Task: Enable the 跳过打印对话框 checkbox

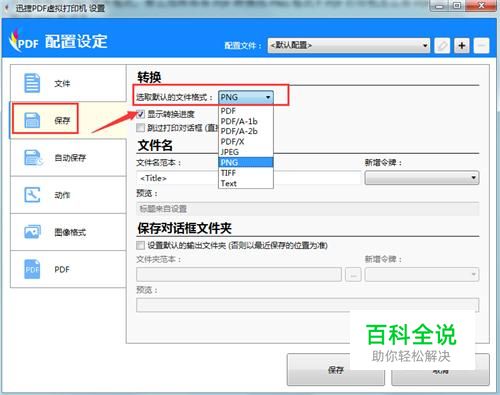Action: click(140, 128)
